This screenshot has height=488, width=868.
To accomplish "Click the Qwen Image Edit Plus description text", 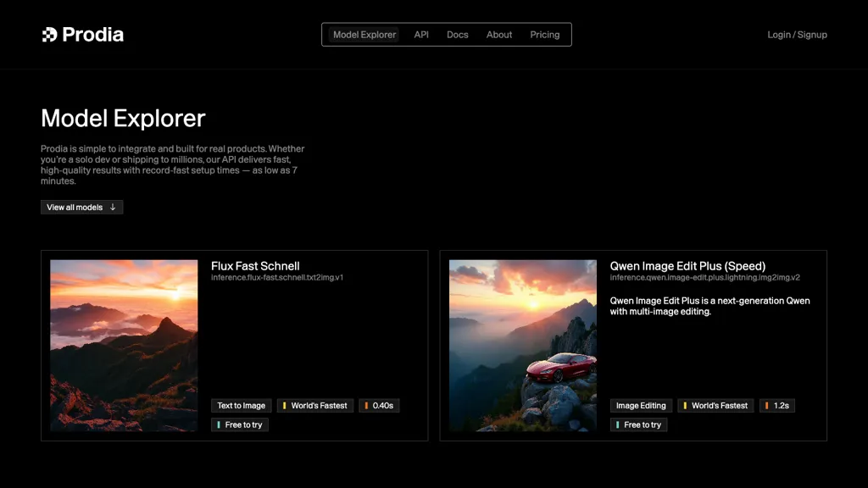I will [x=709, y=306].
